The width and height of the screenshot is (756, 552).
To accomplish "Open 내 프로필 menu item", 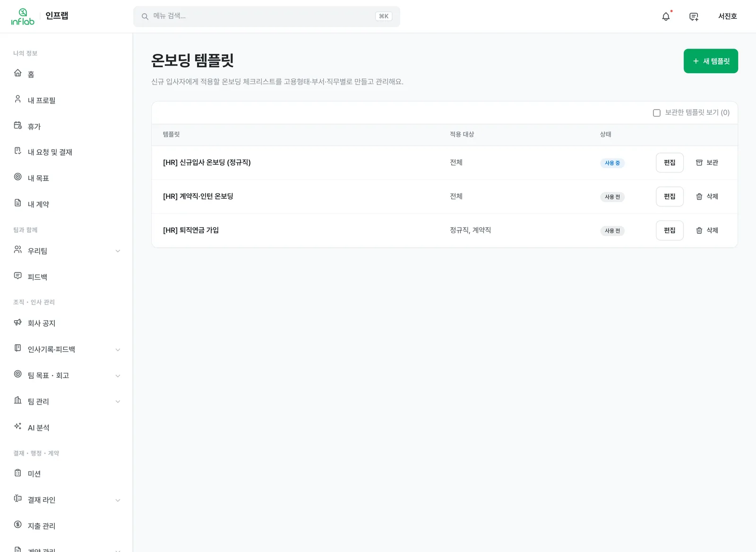I will (x=66, y=100).
